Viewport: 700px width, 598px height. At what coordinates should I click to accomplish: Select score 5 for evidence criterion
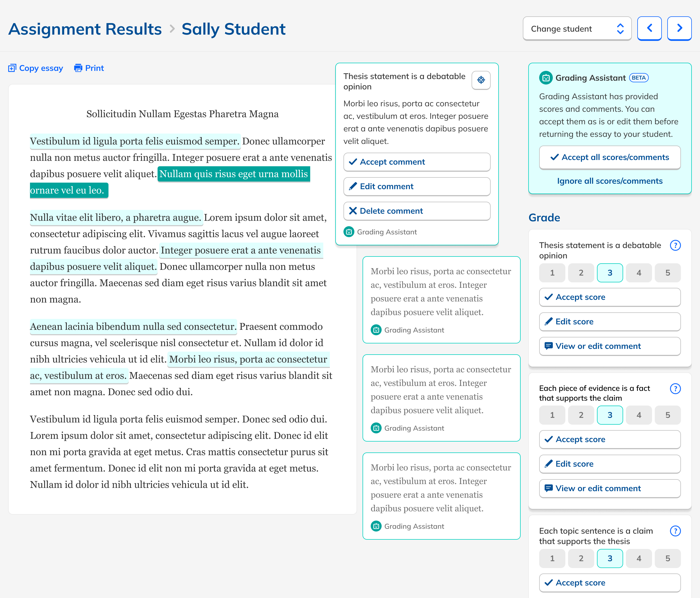coord(667,415)
